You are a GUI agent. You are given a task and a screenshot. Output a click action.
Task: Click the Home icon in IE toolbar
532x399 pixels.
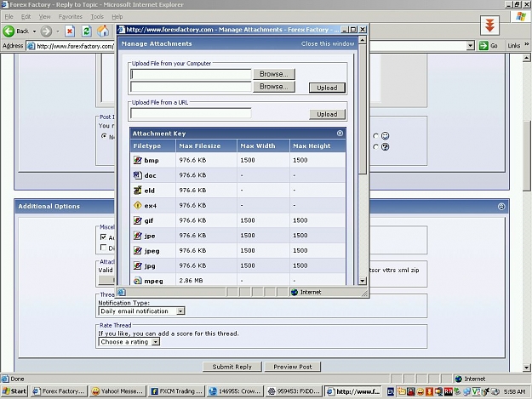coord(103,31)
